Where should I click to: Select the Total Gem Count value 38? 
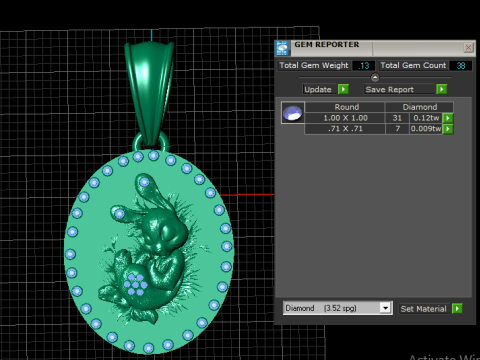click(461, 66)
